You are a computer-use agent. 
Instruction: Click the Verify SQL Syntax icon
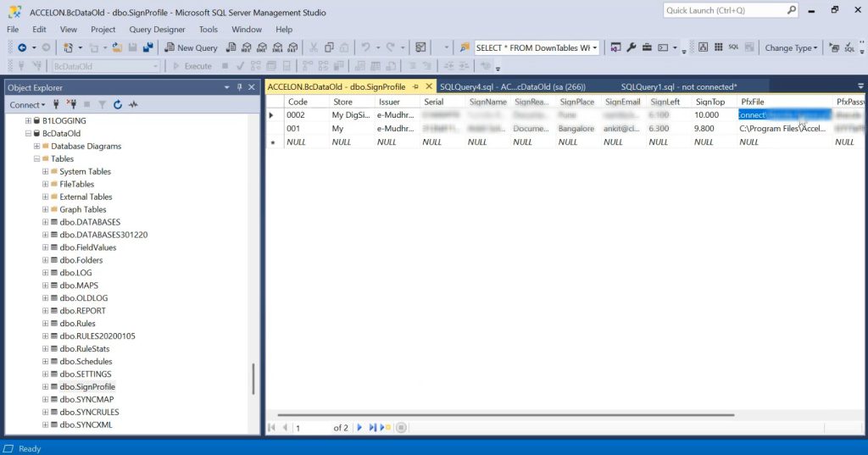[849, 48]
